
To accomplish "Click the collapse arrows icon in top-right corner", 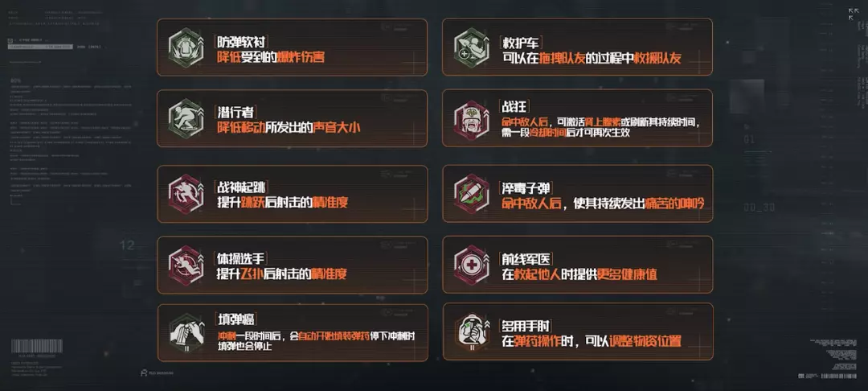I will tap(853, 14).
